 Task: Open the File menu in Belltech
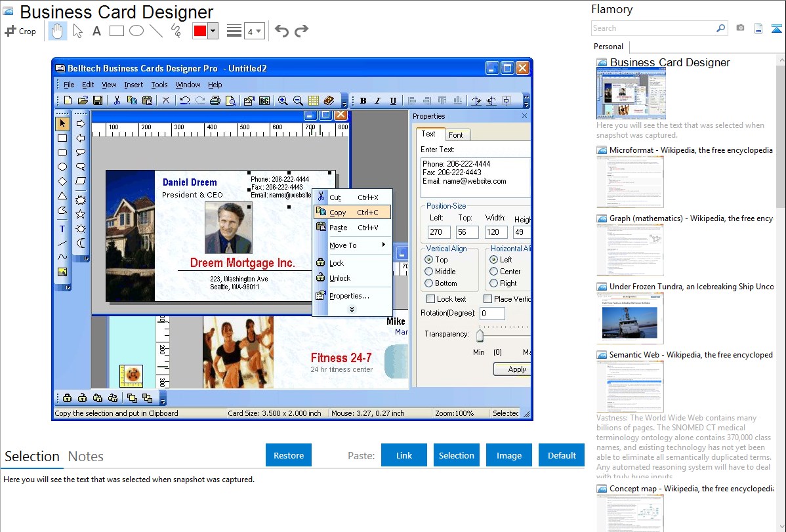[x=69, y=85]
